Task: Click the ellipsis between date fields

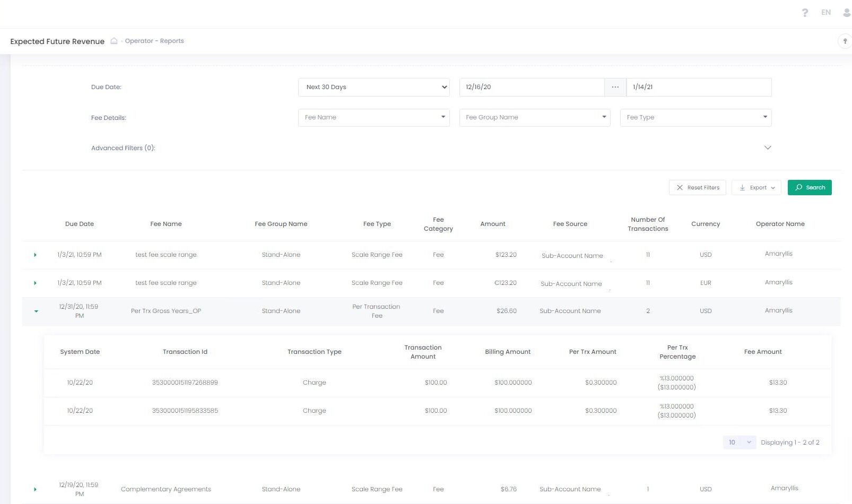Action: pyautogui.click(x=615, y=87)
